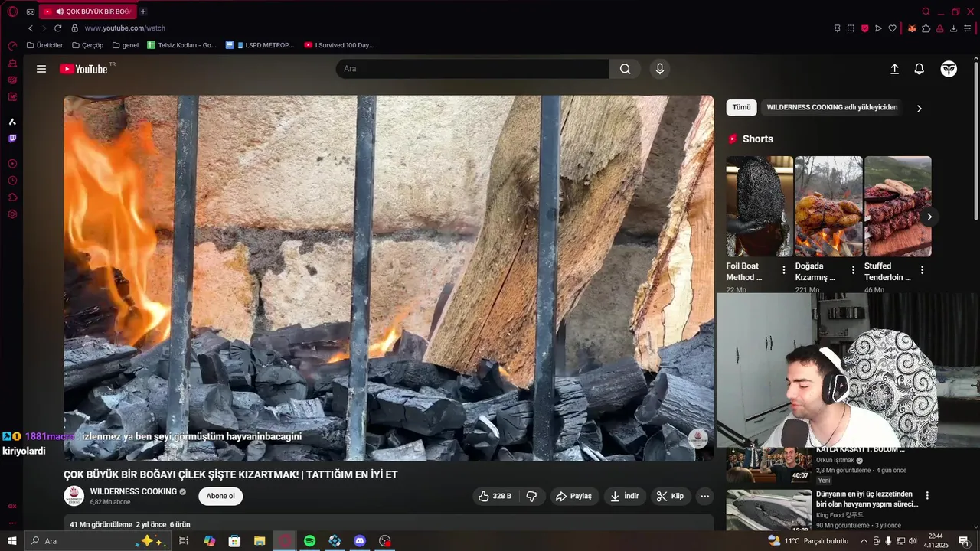The height and width of the screenshot is (551, 980).
Task: Show more filter chips with right chevron
Action: click(920, 108)
